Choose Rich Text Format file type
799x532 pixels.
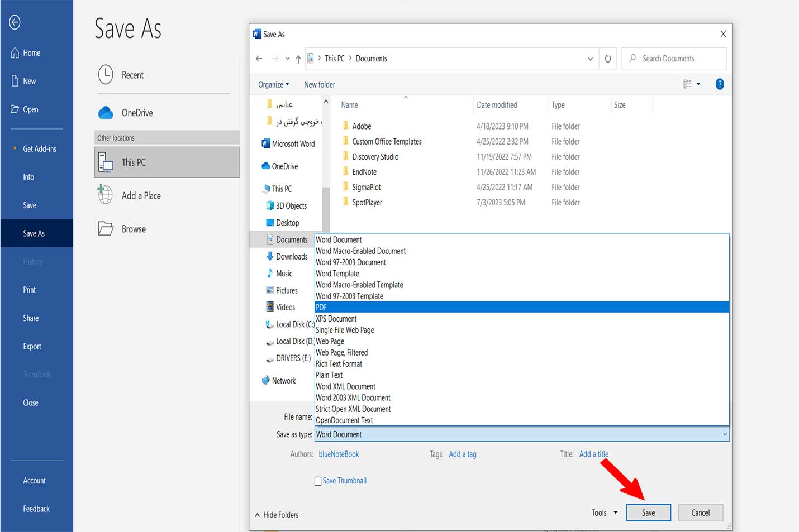click(x=522, y=364)
